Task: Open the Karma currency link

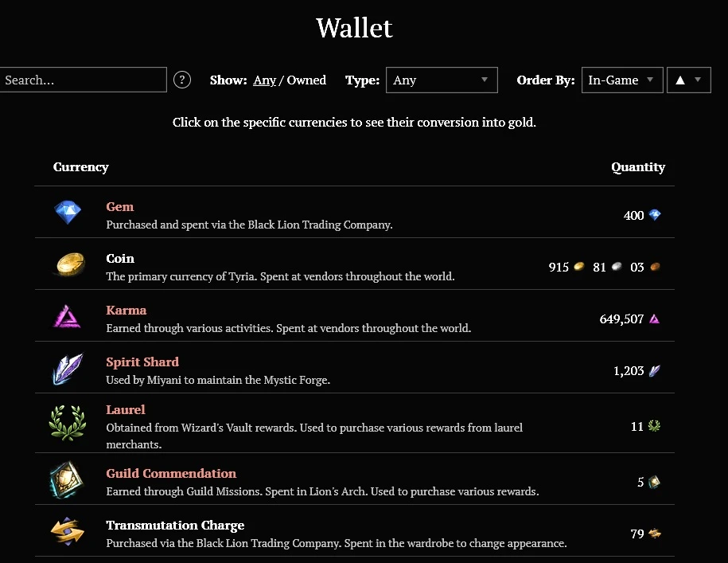Action: (127, 311)
